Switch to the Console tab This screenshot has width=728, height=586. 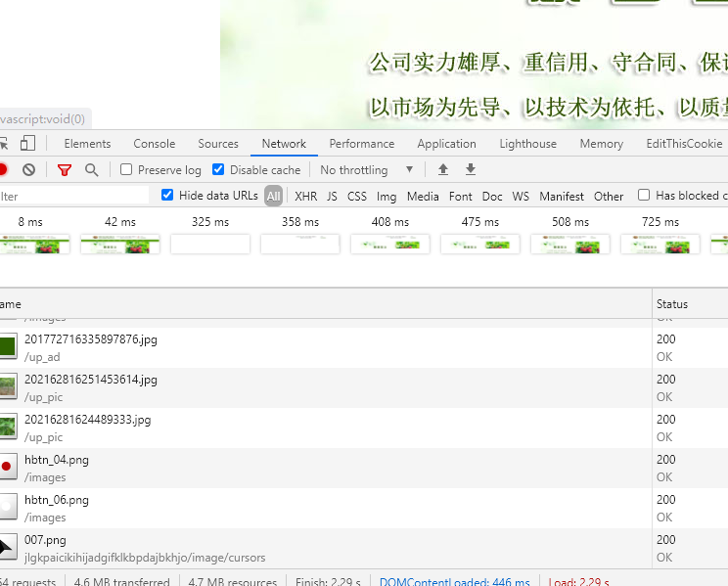154,144
